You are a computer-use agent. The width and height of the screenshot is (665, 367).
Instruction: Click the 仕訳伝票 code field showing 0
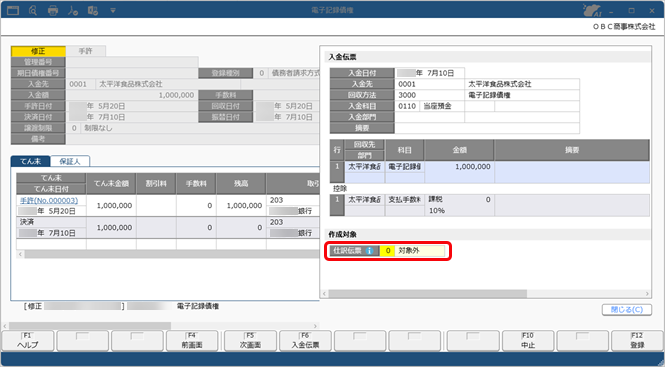click(x=387, y=251)
